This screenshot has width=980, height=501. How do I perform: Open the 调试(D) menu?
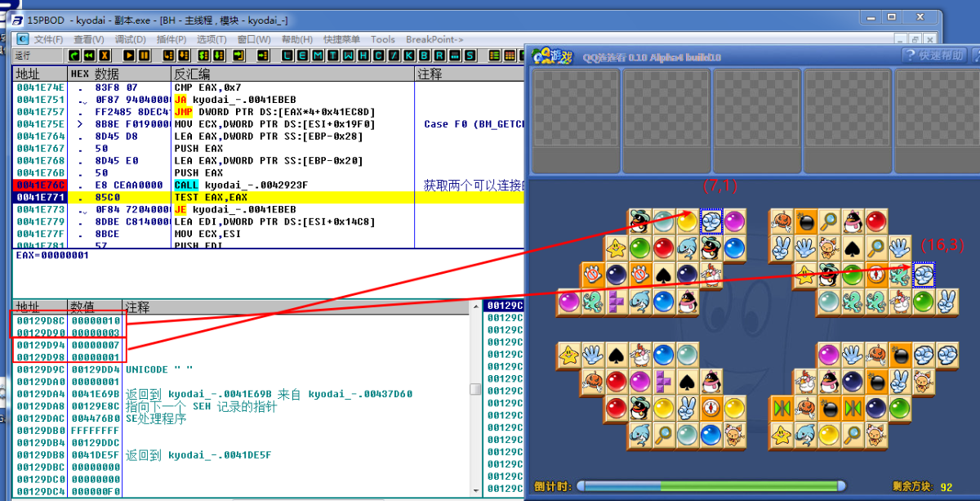[130, 39]
